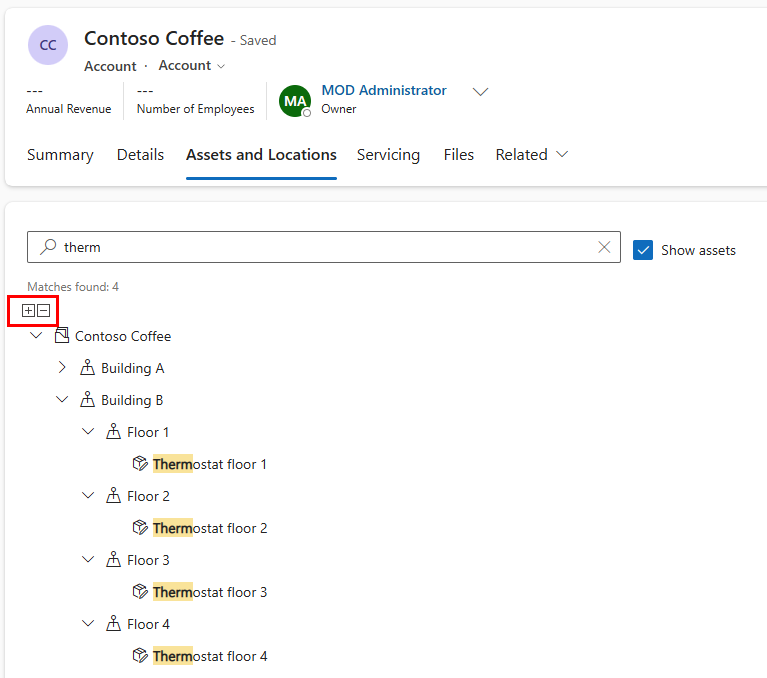Collapse the Floor 1 node
The height and width of the screenshot is (678, 767).
[x=88, y=431]
